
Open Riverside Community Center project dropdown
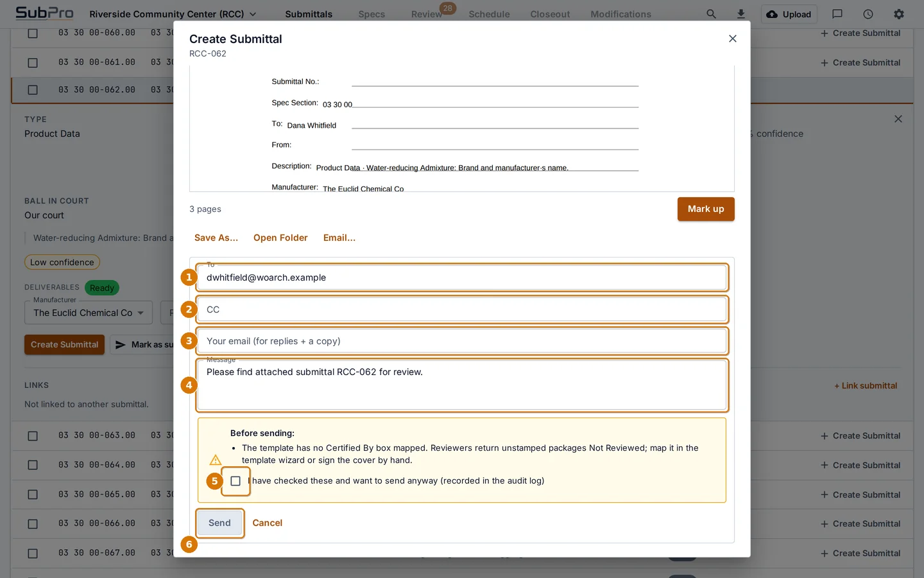(173, 14)
